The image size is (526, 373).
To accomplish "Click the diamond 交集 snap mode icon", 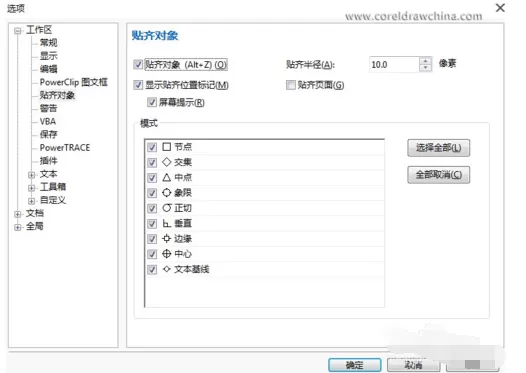I will coord(166,162).
